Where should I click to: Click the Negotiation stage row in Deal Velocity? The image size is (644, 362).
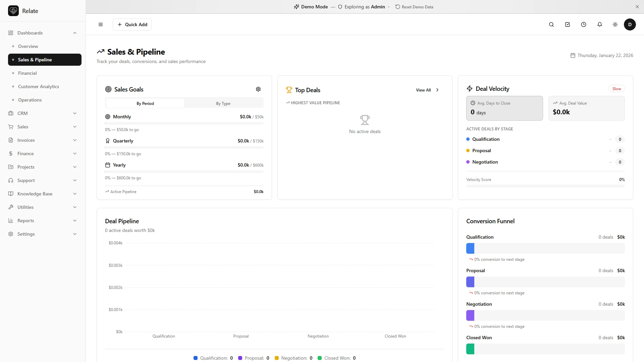545,162
